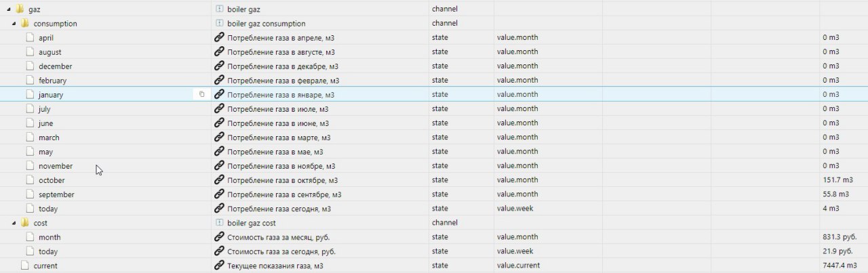Select the july tree item
868x273 pixels.
point(45,109)
